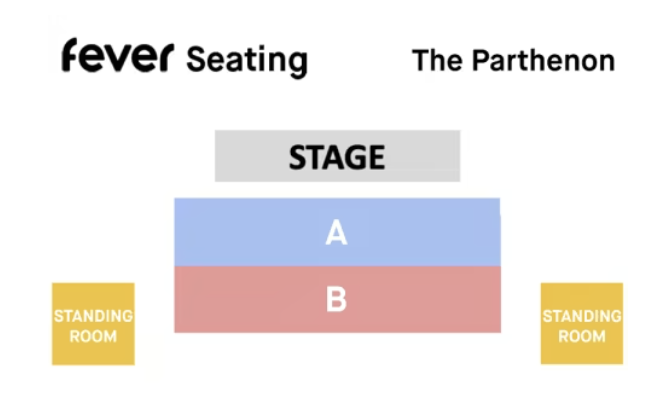Click the word Parthenon in the title
Viewport: 670px width, 398px height.
click(x=543, y=60)
